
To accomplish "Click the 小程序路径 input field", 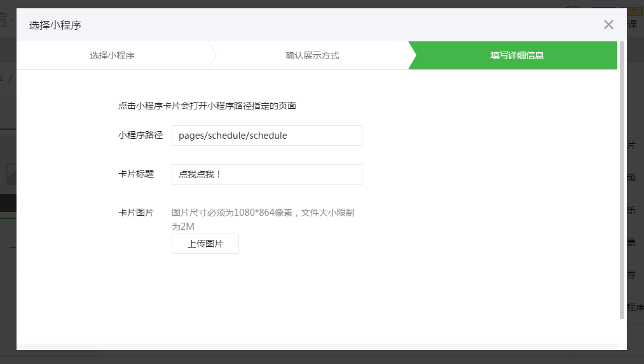I will [x=266, y=136].
